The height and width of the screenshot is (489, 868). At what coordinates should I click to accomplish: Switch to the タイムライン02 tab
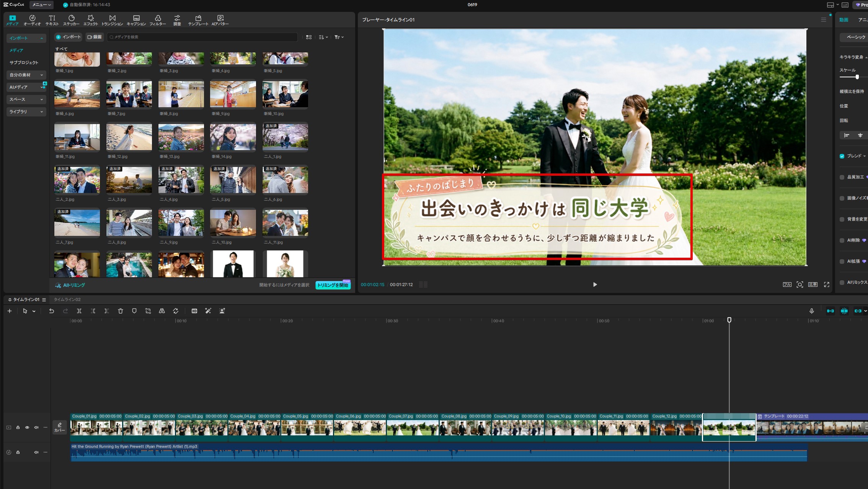coord(67,299)
